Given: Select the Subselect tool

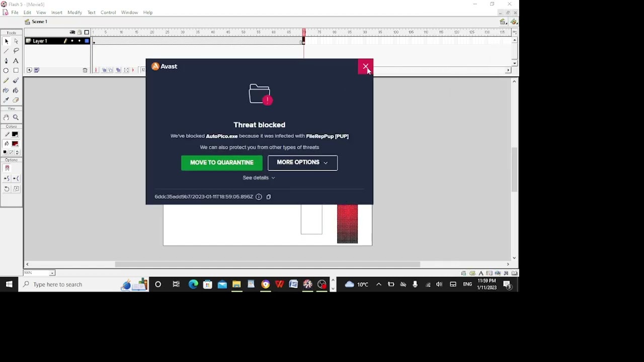Looking at the screenshot, I should pos(16,41).
